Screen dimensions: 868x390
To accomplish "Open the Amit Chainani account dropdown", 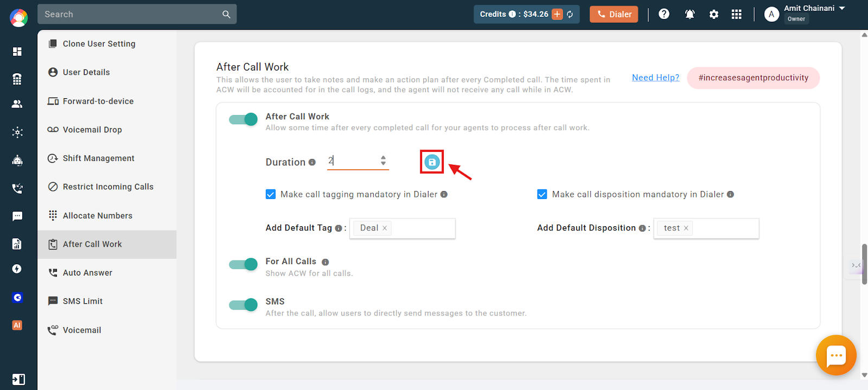I will 842,8.
